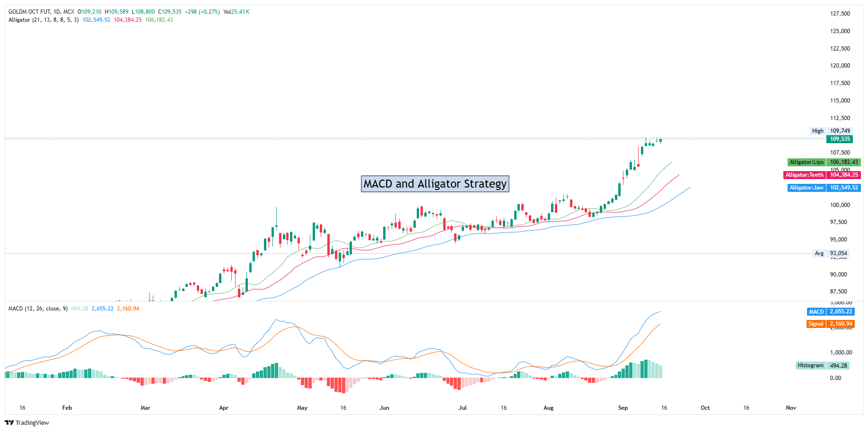Click the 1,000.00 MACD scale label
Screen dimensions: 868x431
(x=842, y=353)
